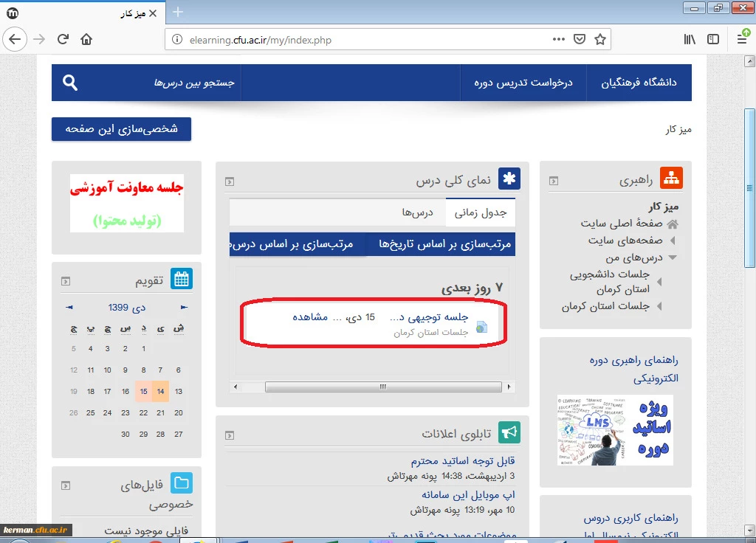Collapse the درس‌های من tree node

[x=672, y=257]
